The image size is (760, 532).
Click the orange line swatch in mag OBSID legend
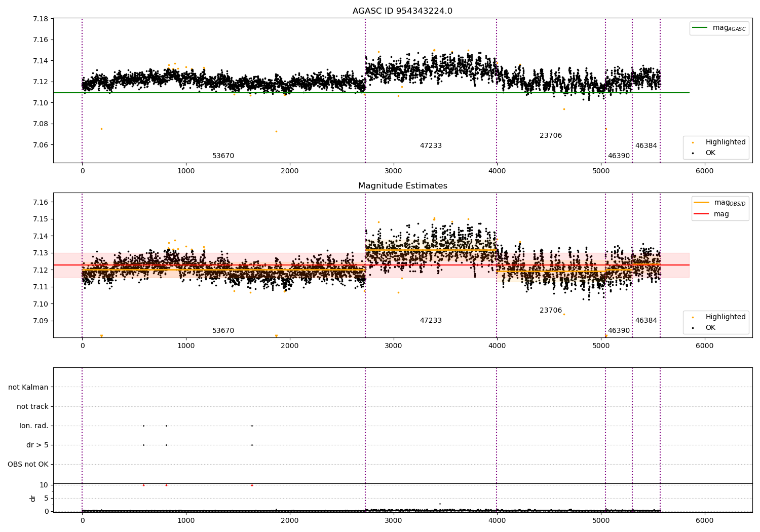702,203
